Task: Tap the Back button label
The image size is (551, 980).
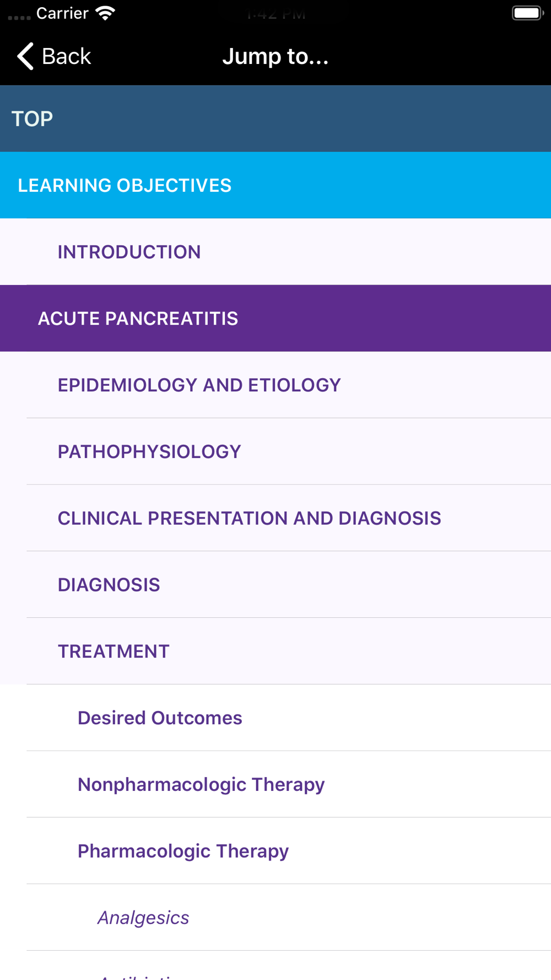Action: click(x=66, y=56)
